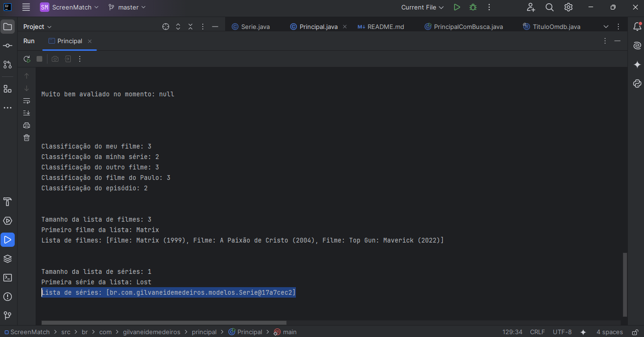The height and width of the screenshot is (337, 644).
Task: Open the Problems tool window
Action: click(8, 297)
